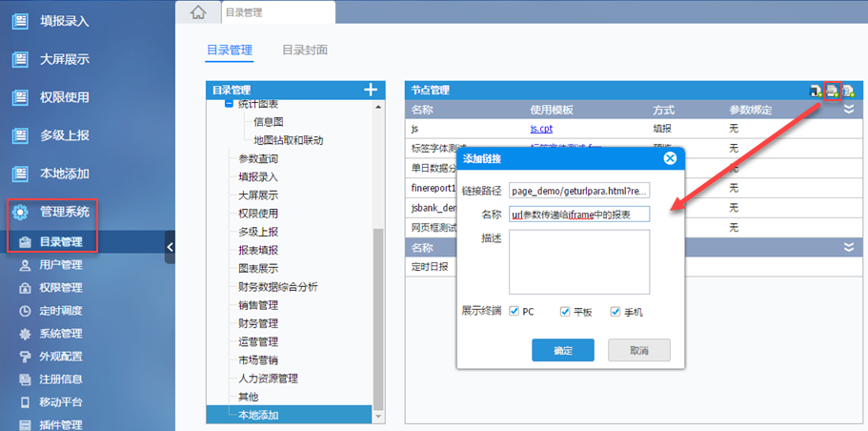Switch to the 目录封面 sub-tab
This screenshot has width=868, height=431.
pyautogui.click(x=305, y=51)
